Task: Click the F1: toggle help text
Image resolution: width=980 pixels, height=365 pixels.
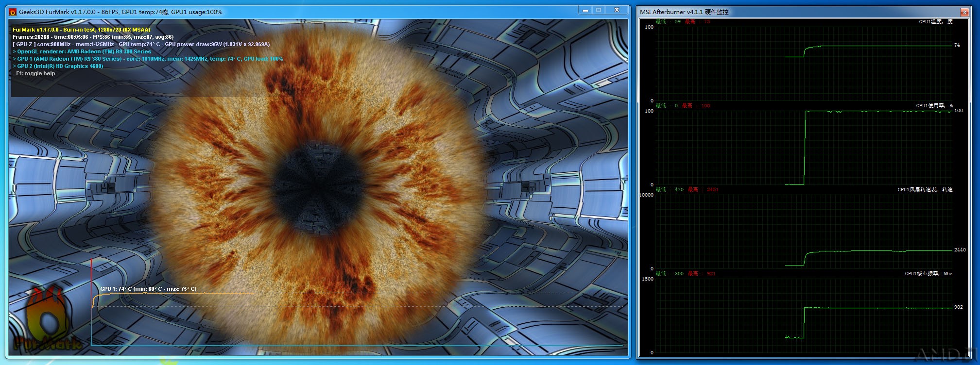Action: [x=34, y=73]
